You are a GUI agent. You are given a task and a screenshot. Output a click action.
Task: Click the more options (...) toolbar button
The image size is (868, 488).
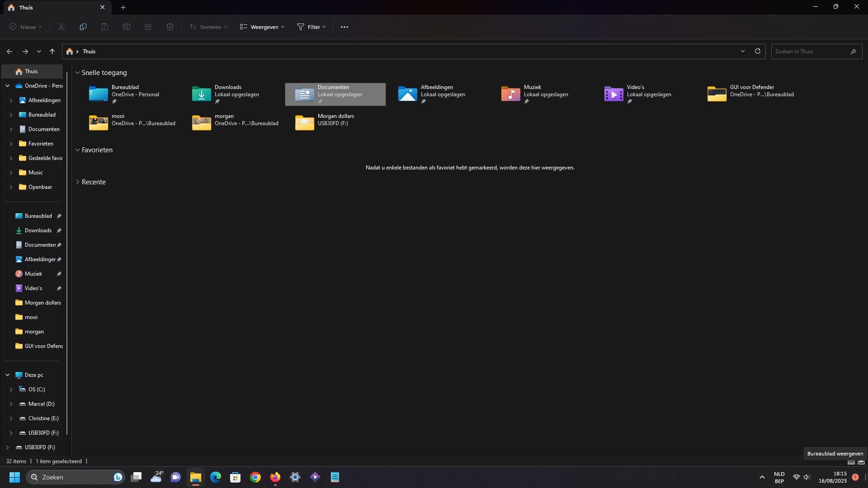[344, 27]
